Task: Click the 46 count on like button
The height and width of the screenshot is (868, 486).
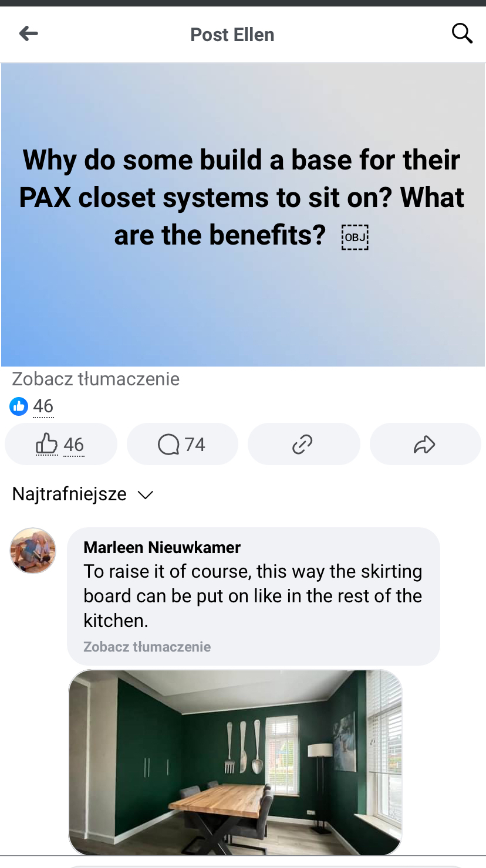Action: (73, 445)
